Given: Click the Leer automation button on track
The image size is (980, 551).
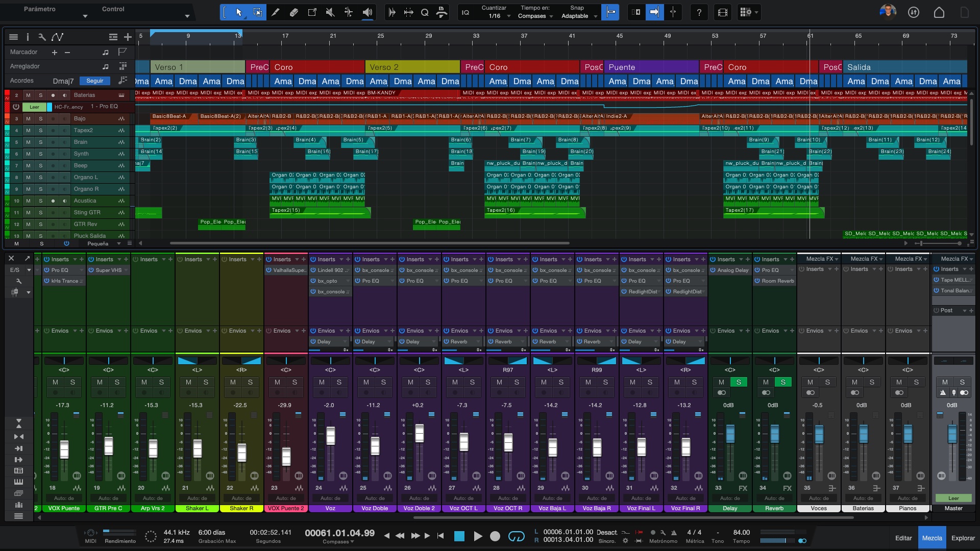Looking at the screenshot, I should tap(34, 107).
